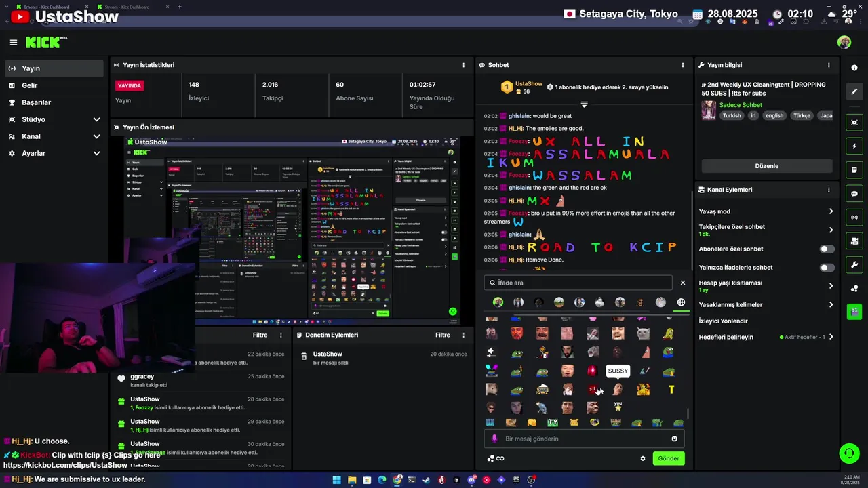868x488 pixels.
Task: Open Yasaklanmış kelimeler options arrow
Action: [x=831, y=304]
